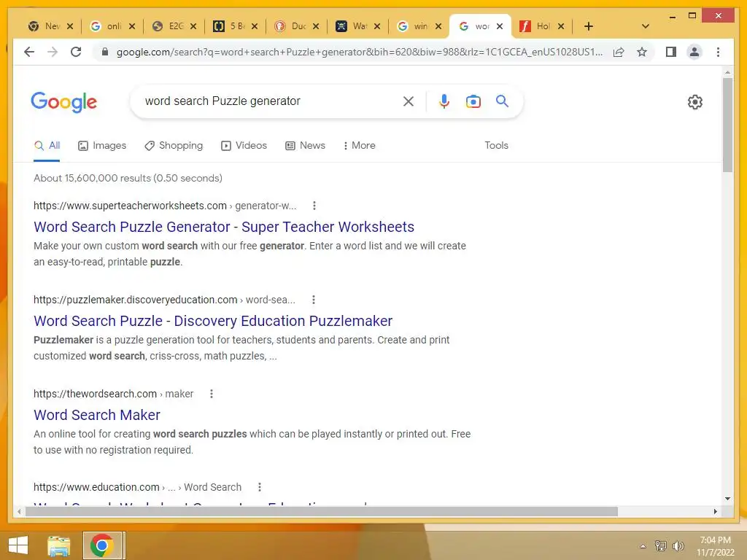Open the Chrome profile avatar
Viewport: 747px width, 560px height.
click(694, 52)
